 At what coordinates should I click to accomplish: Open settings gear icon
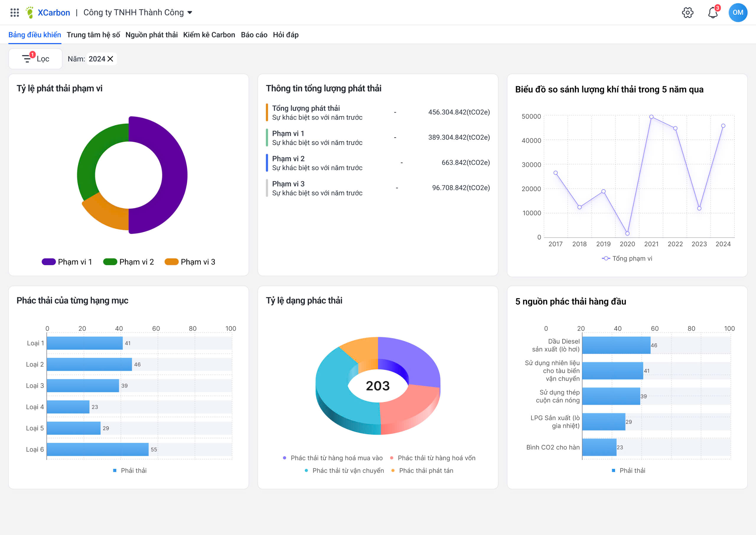(x=687, y=12)
